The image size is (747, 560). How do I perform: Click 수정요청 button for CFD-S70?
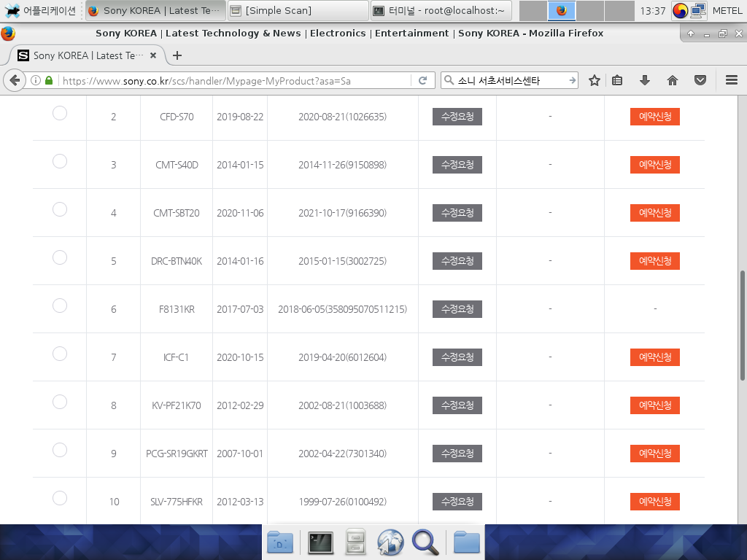[x=457, y=117]
